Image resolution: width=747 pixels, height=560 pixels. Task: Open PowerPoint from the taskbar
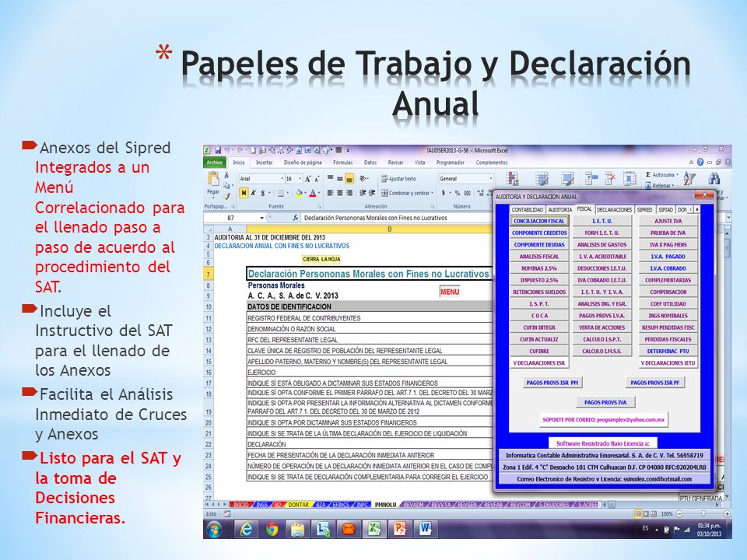point(400,529)
